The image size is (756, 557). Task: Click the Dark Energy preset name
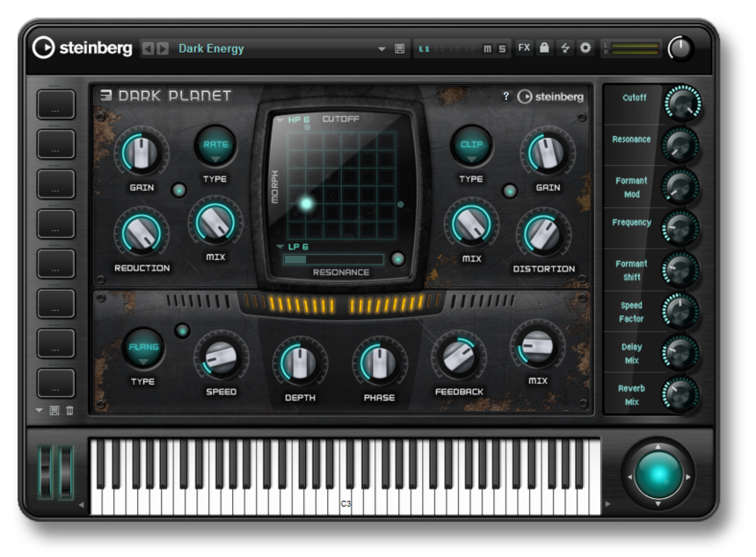211,48
